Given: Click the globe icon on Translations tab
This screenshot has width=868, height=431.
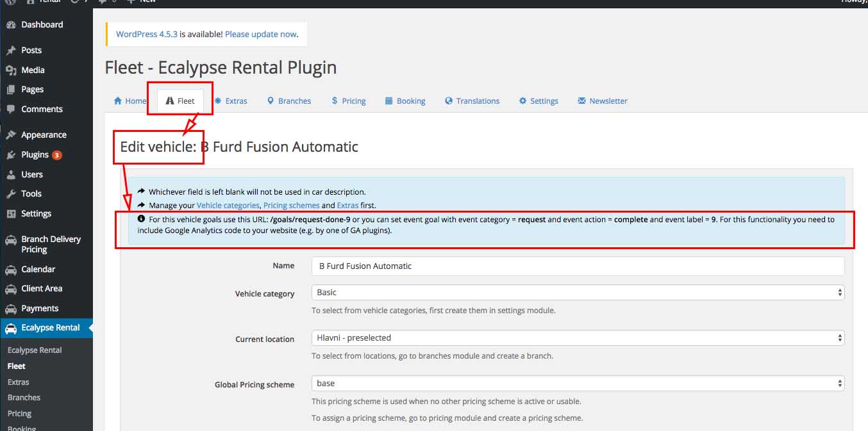Looking at the screenshot, I should [449, 101].
